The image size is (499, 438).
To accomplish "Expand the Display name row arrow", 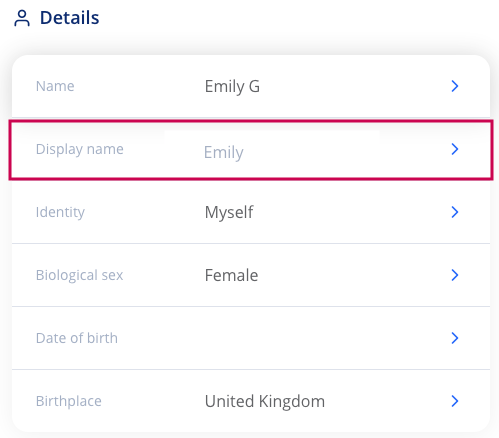I will [x=455, y=149].
